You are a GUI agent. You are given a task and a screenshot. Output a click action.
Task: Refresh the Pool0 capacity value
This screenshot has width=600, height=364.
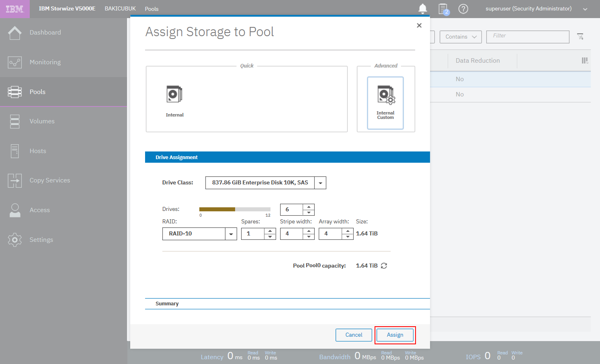pos(384,266)
